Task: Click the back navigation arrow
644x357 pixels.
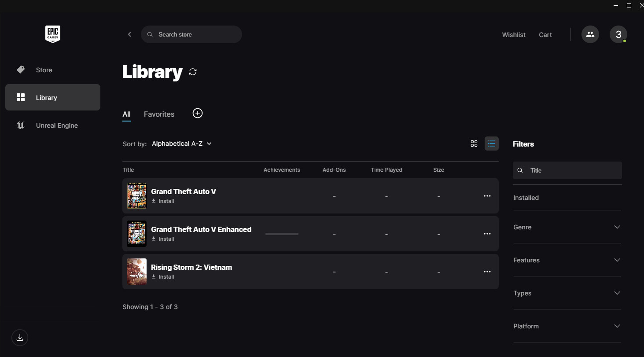Action: click(129, 34)
